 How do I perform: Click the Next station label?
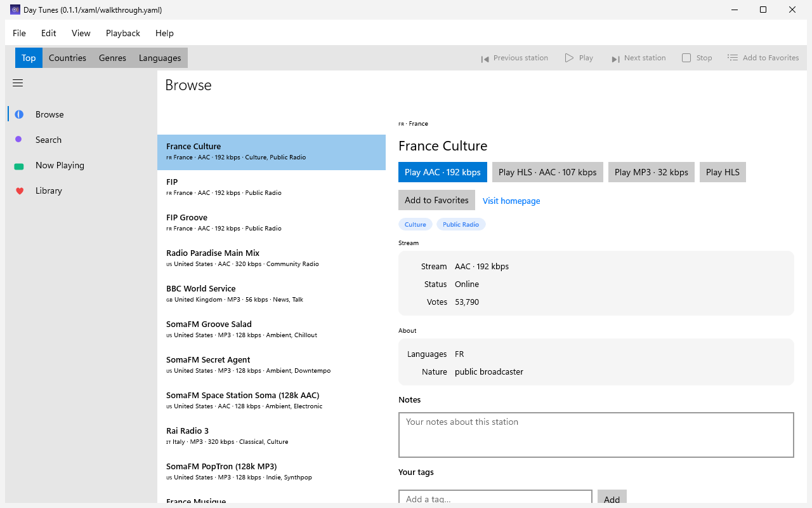coord(645,58)
